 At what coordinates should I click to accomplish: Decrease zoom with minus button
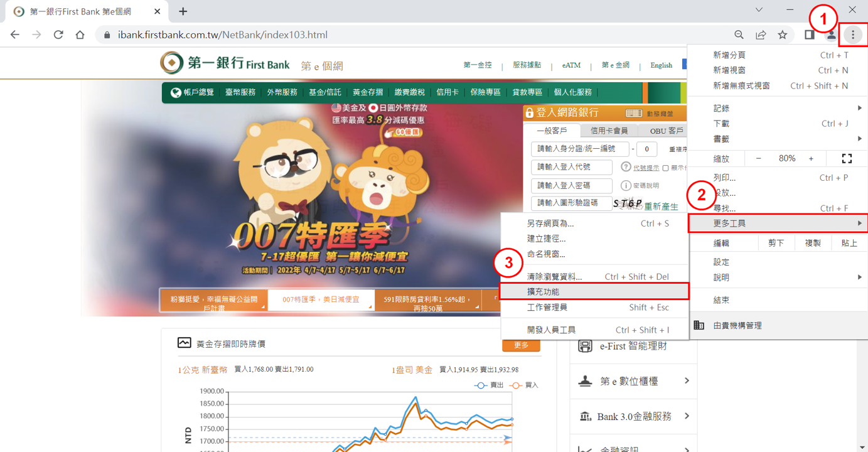pyautogui.click(x=758, y=159)
